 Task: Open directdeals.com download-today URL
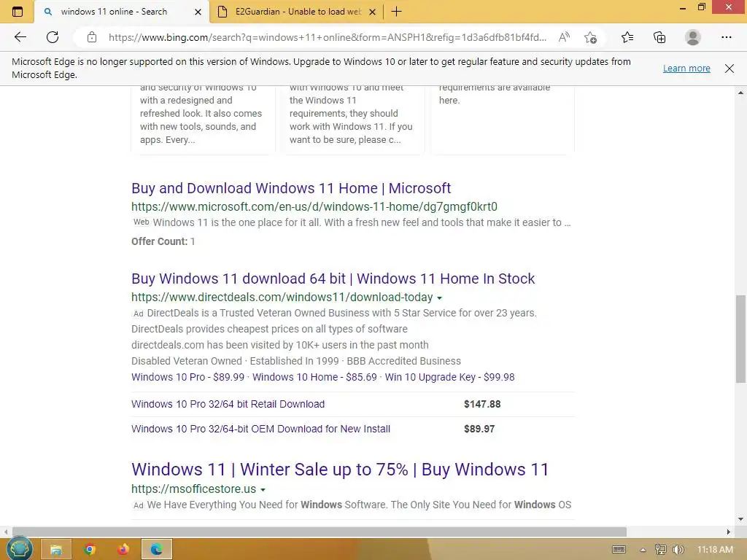pyautogui.click(x=282, y=297)
